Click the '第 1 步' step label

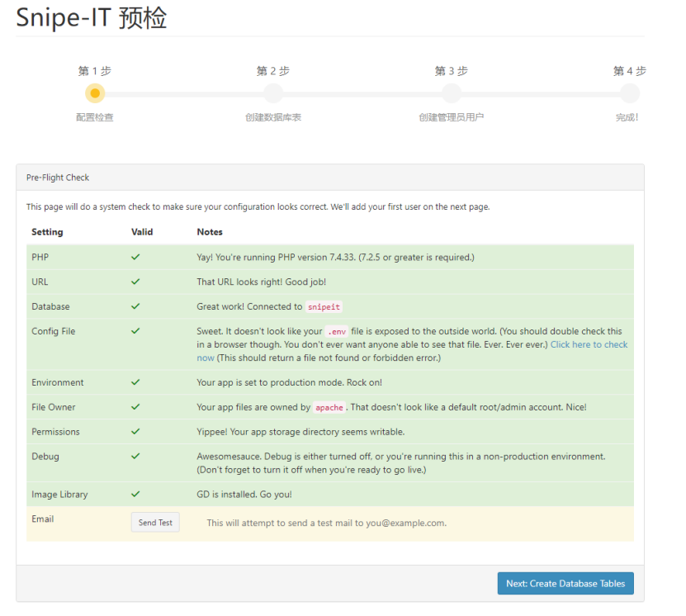click(95, 71)
